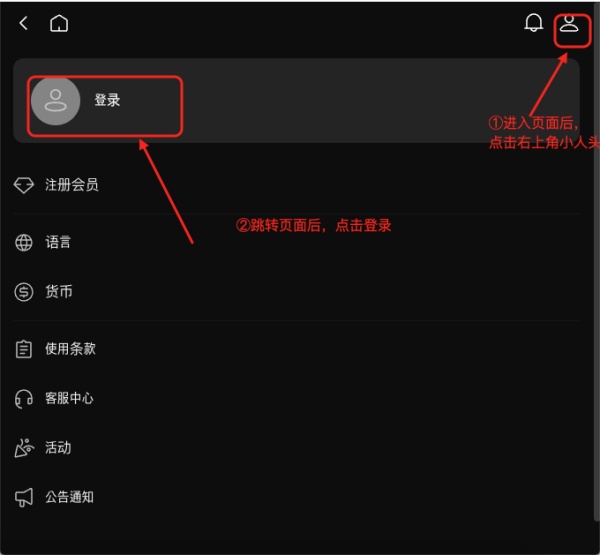This screenshot has width=600, height=555.
Task: Go back using the left chevron arrow
Action: 23,23
